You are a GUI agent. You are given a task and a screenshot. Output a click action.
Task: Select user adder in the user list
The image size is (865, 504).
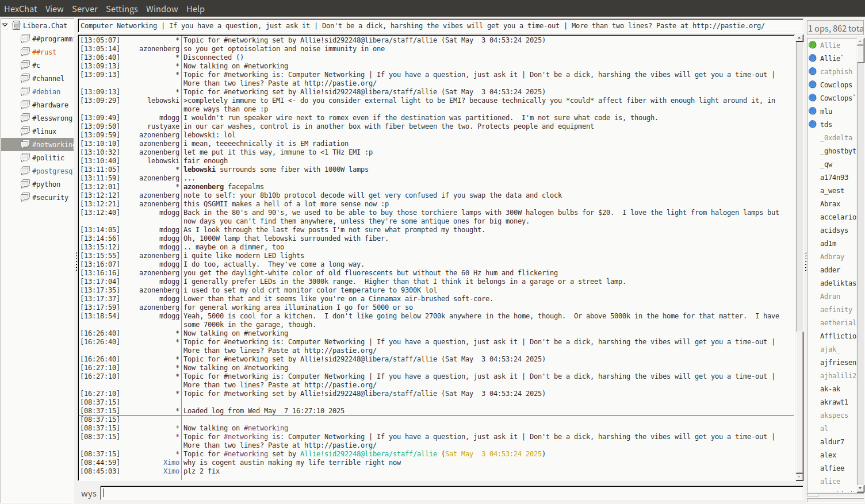point(830,270)
